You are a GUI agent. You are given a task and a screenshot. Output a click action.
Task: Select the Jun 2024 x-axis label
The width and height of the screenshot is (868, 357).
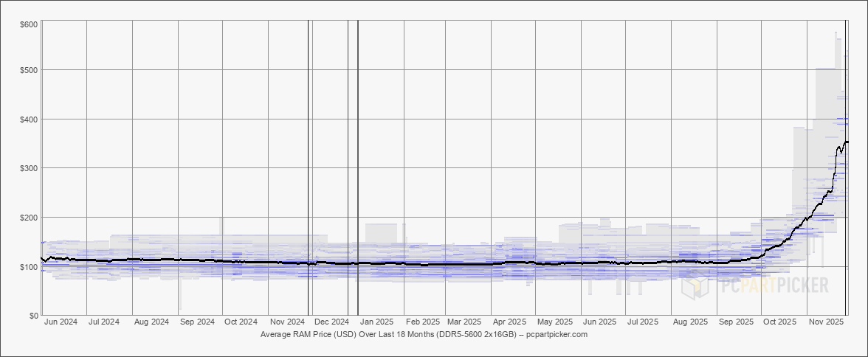[x=61, y=322]
